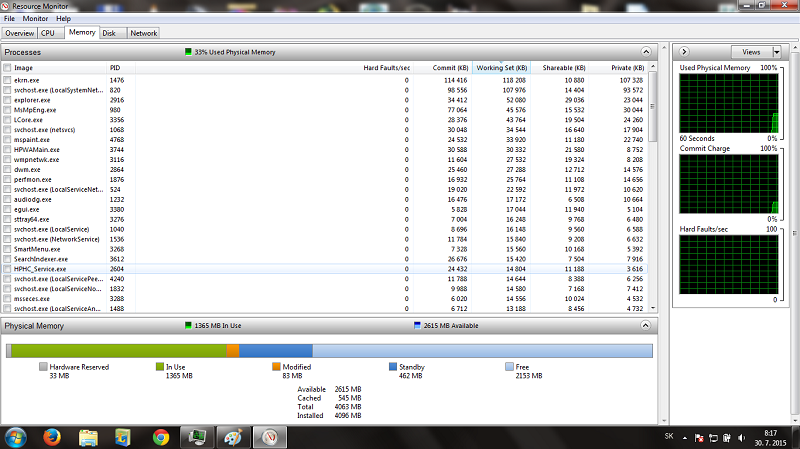Open the Views dropdown arrow
Viewport: 800px width, 449px height.
778,51
